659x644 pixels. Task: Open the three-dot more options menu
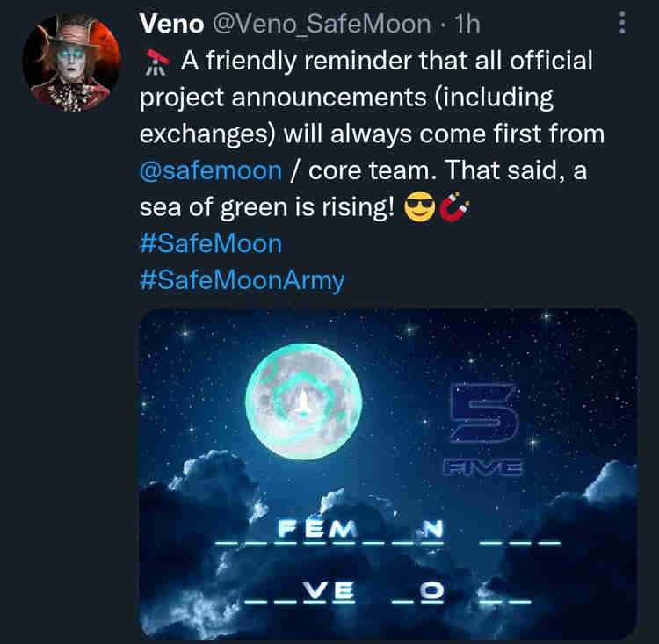point(623,24)
